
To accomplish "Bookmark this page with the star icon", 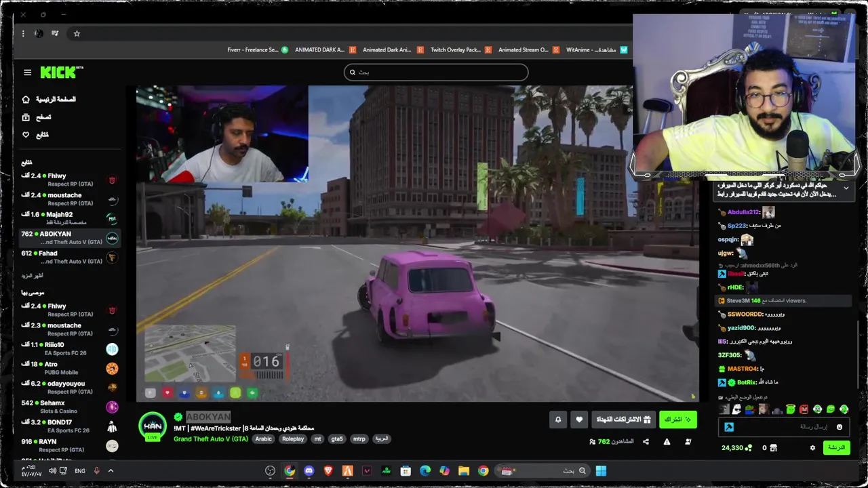I will [x=77, y=33].
